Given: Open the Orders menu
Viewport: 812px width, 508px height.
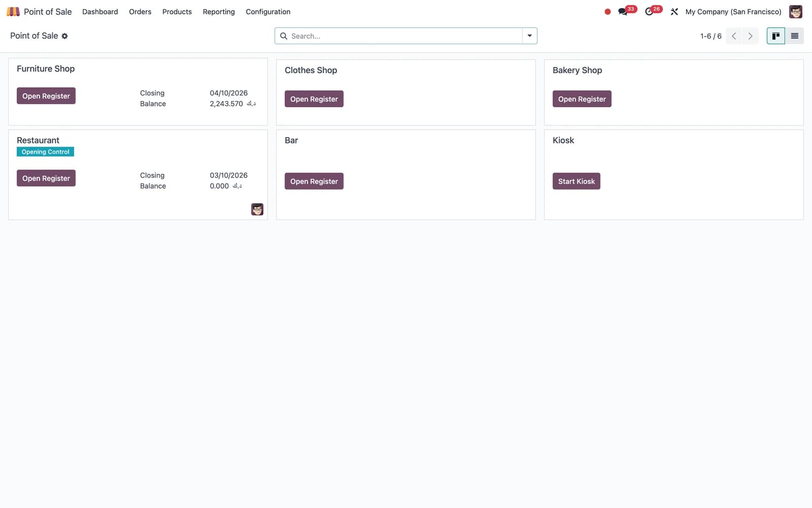Looking at the screenshot, I should [140, 12].
